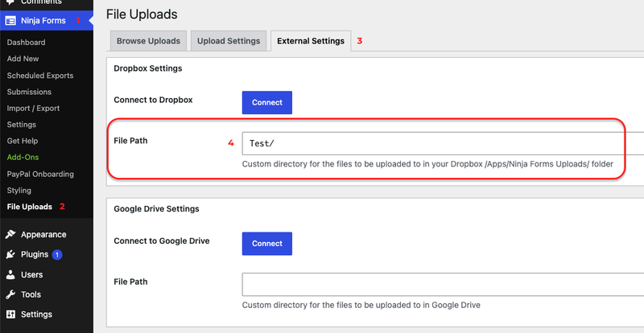The width and height of the screenshot is (644, 333).
Task: Click Connect button for Google Drive
Action: click(267, 244)
